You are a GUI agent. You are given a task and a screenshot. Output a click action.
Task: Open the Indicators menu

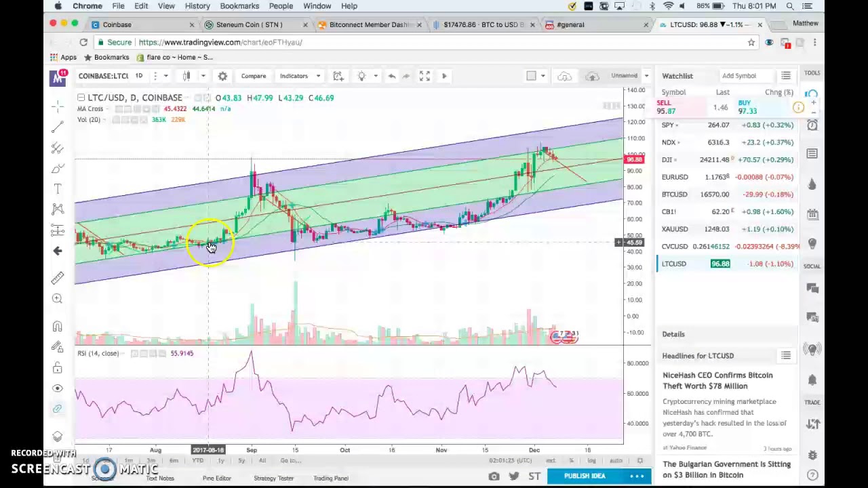[x=294, y=76]
